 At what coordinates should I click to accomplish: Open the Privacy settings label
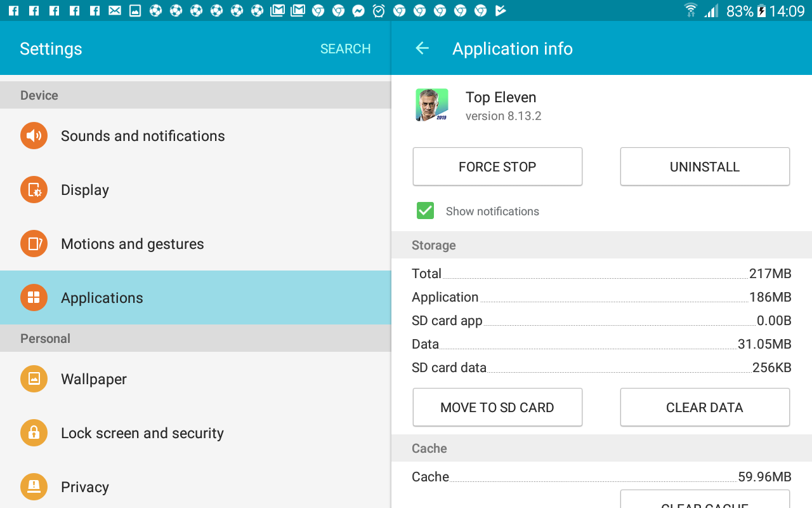[85, 487]
